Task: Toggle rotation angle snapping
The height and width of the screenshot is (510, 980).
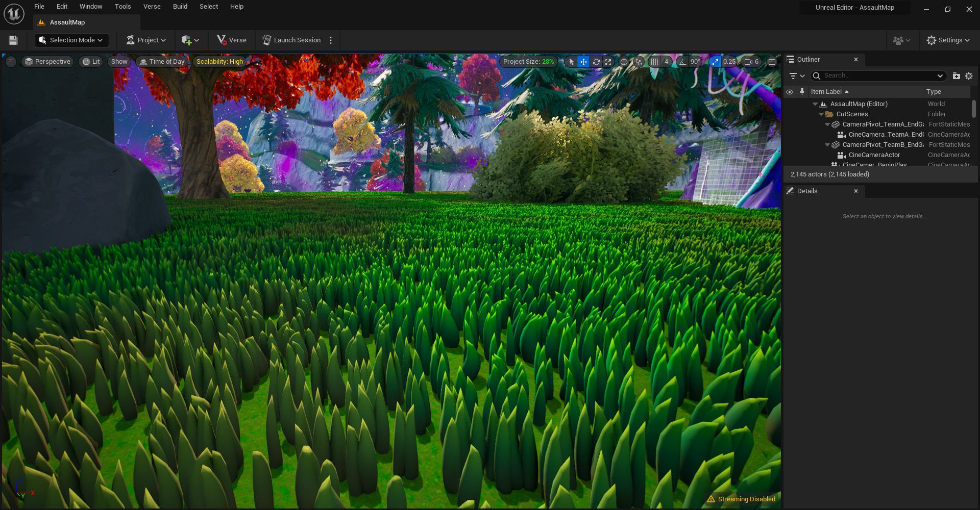Action: (682, 62)
